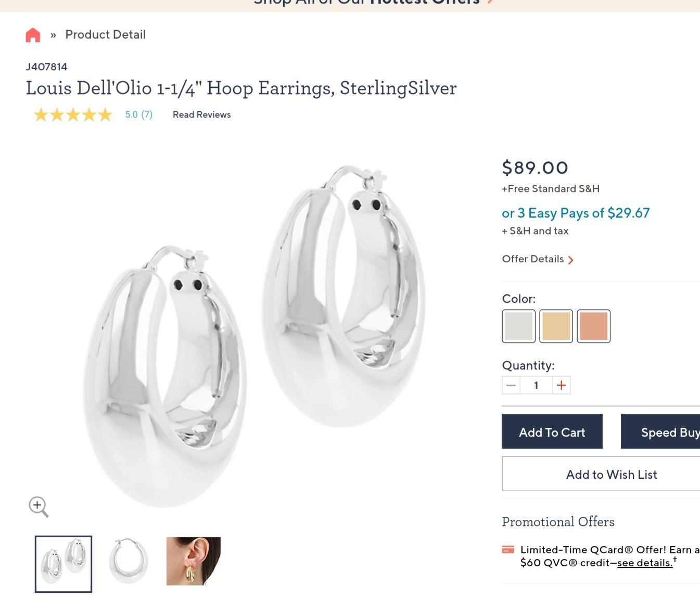View the single hoop earring thumbnail

click(129, 561)
